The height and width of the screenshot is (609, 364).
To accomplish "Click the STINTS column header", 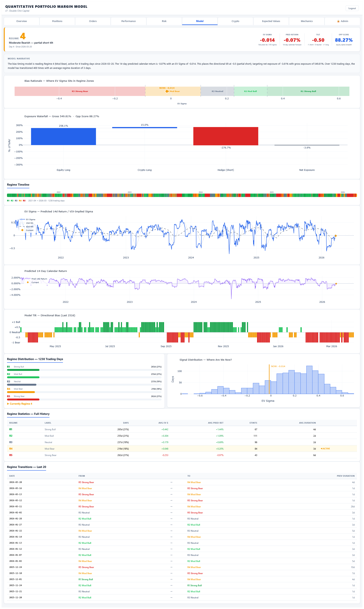I will (x=253, y=423).
